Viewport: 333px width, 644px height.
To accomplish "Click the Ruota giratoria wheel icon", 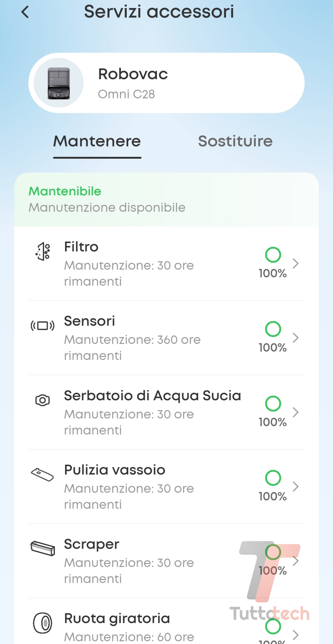I will [43, 623].
